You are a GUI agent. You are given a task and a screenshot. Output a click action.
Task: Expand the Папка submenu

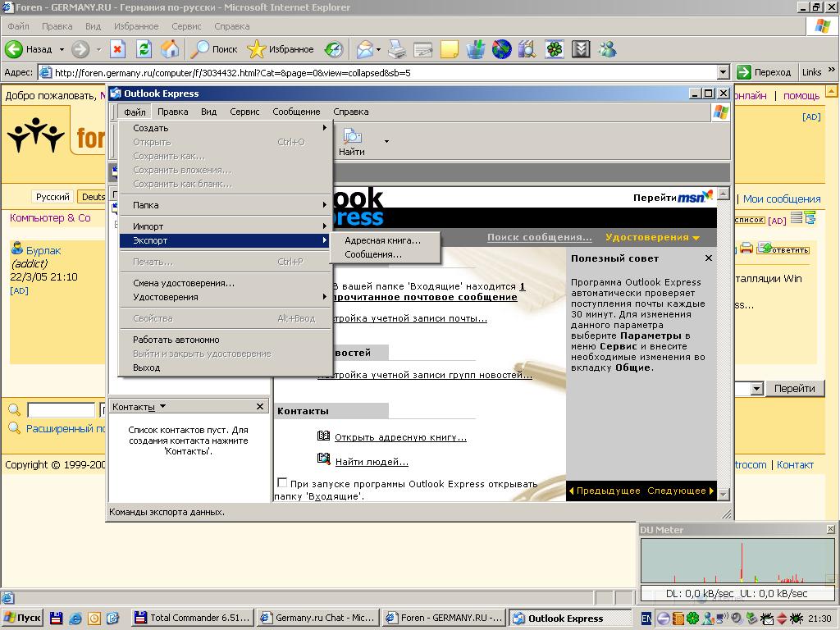click(226, 205)
